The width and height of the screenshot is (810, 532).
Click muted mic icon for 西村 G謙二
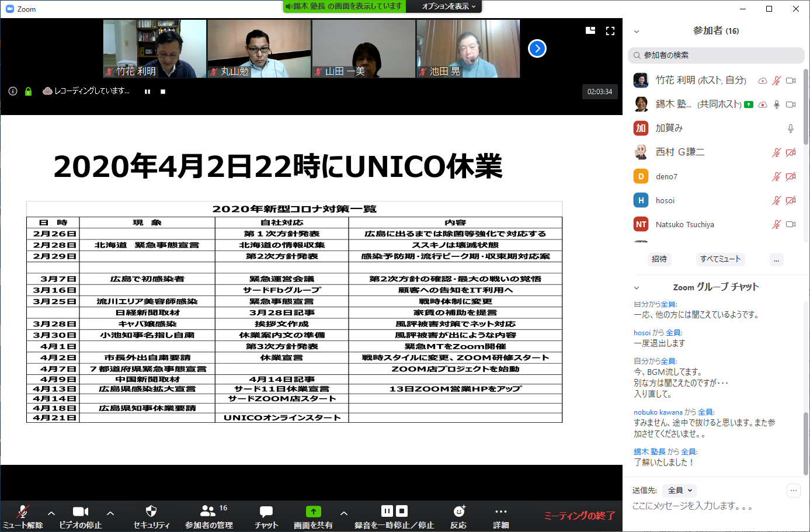point(776,152)
